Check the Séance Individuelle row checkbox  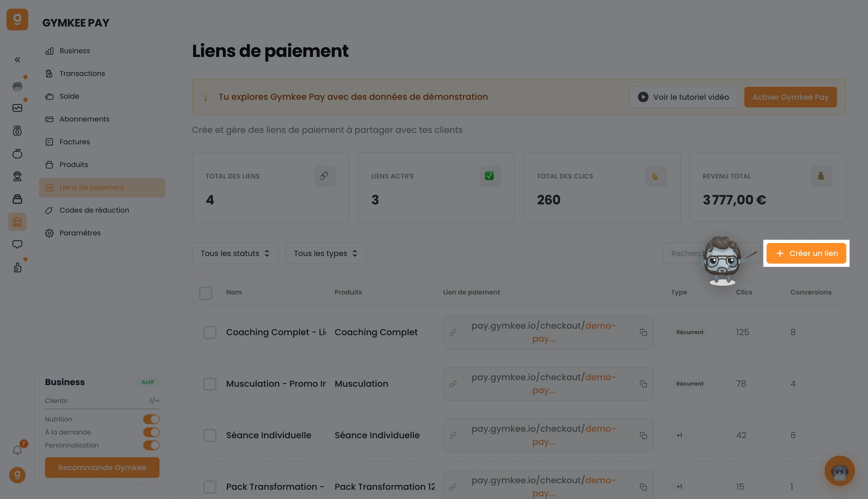[x=210, y=435]
